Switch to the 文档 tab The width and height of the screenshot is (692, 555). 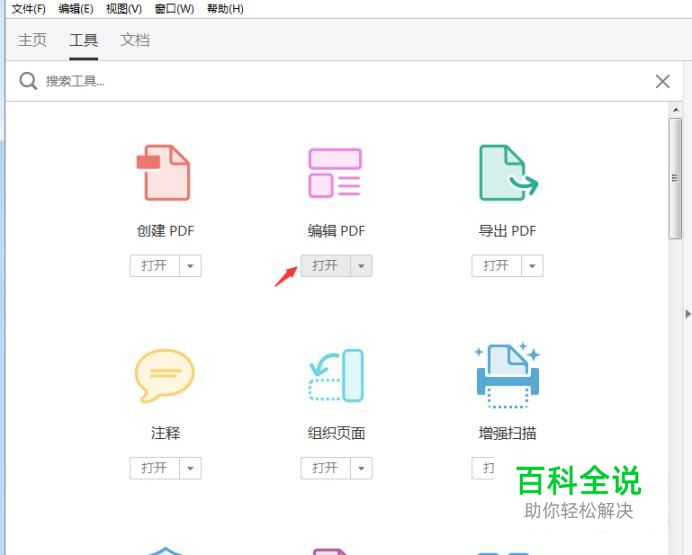click(135, 40)
